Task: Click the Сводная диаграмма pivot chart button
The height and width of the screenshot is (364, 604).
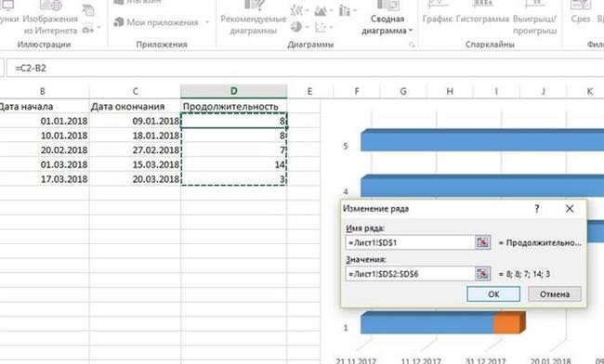Action: click(x=387, y=18)
